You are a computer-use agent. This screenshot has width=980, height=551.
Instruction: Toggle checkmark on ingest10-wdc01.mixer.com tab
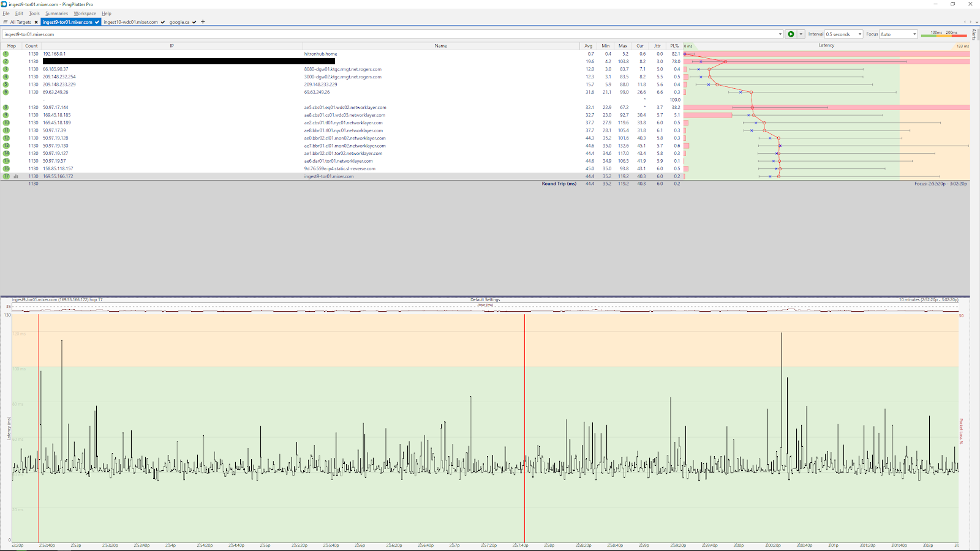(163, 22)
